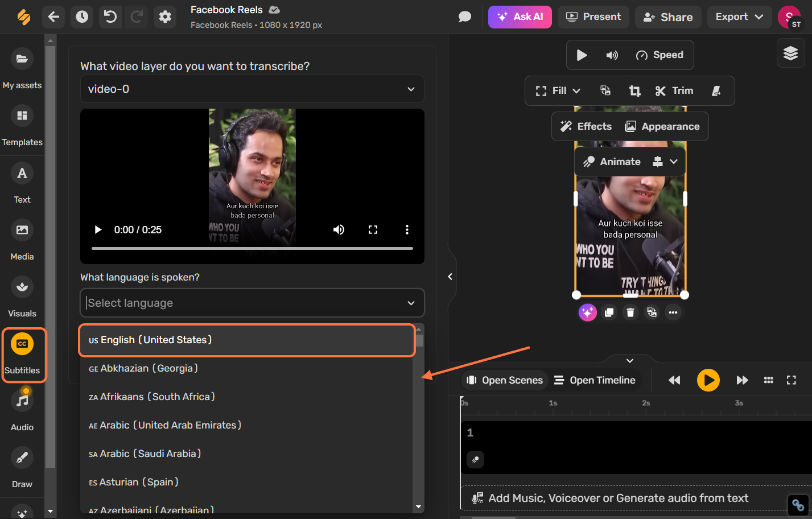Open project settings gear
The height and width of the screenshot is (519, 812).
tap(165, 17)
